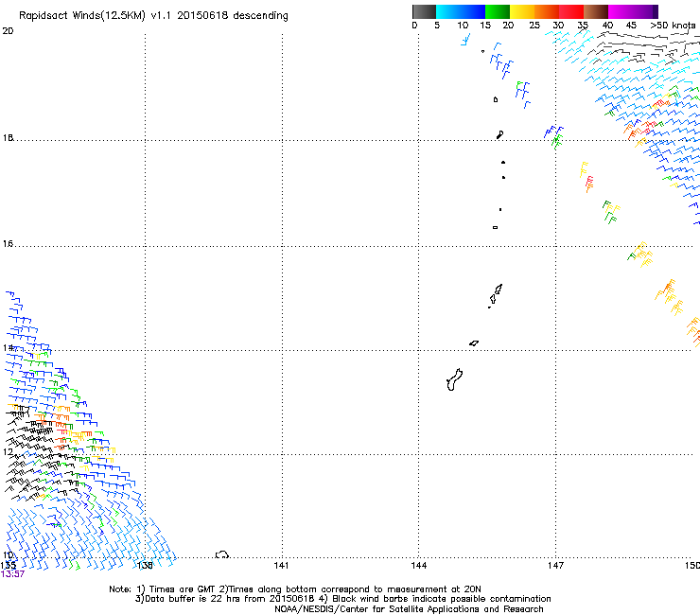Click the magenta 40-45 knots legend segment
The image size is (700, 615).
click(x=621, y=11)
